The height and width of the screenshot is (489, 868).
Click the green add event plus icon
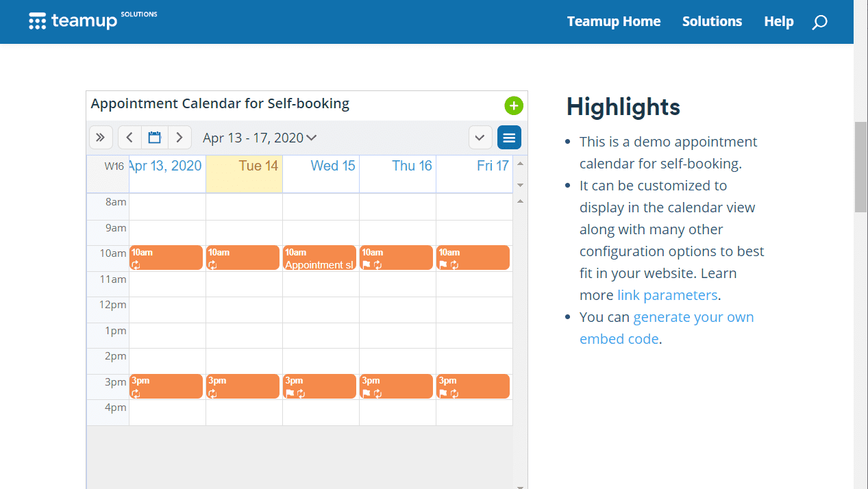(514, 105)
